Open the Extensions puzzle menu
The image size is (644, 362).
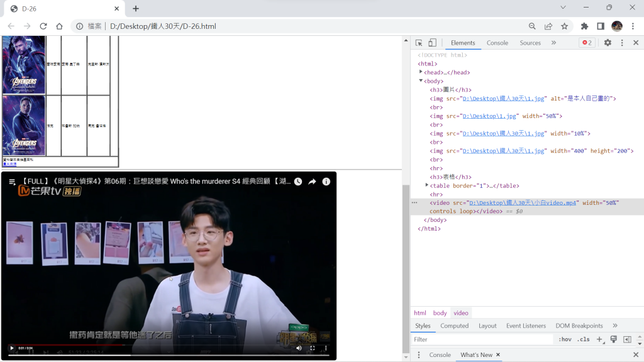coord(584,26)
